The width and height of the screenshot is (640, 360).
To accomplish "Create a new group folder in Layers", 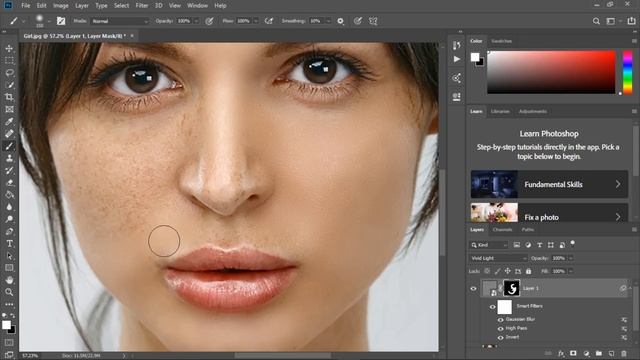I will click(x=599, y=353).
